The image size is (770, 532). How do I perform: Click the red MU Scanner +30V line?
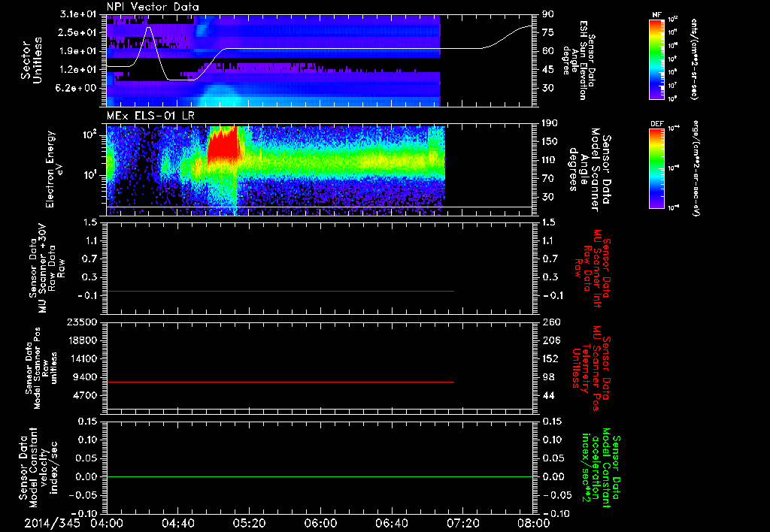tap(280, 291)
